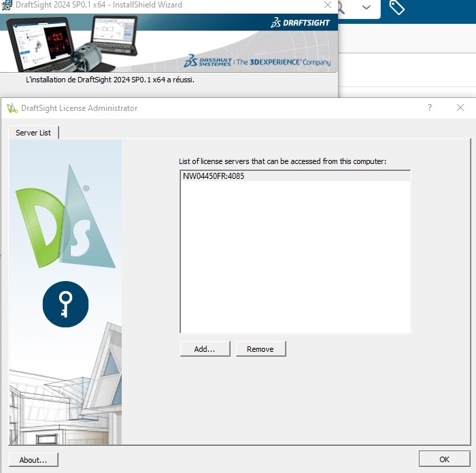
Task: Open the About... dialog
Action: 33,459
